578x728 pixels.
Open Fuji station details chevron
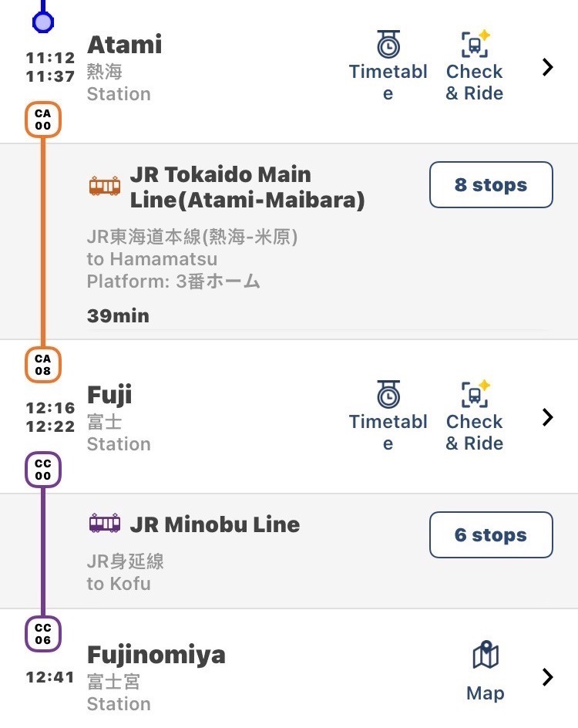(x=548, y=417)
